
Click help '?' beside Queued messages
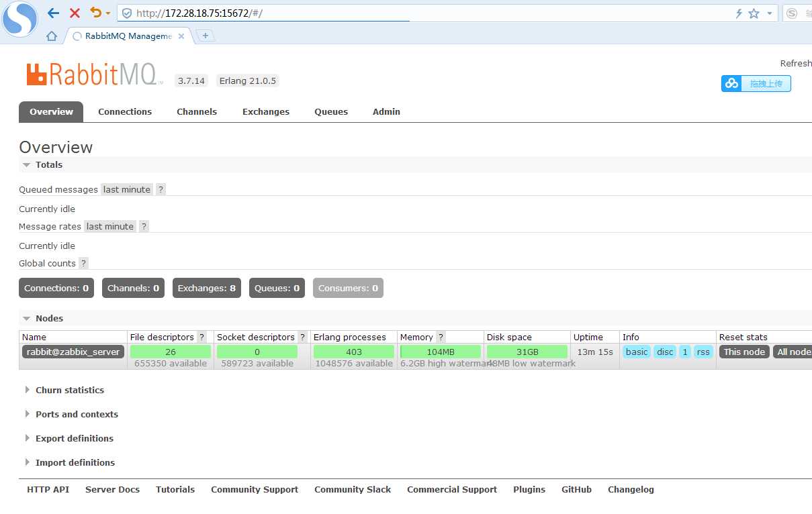161,190
